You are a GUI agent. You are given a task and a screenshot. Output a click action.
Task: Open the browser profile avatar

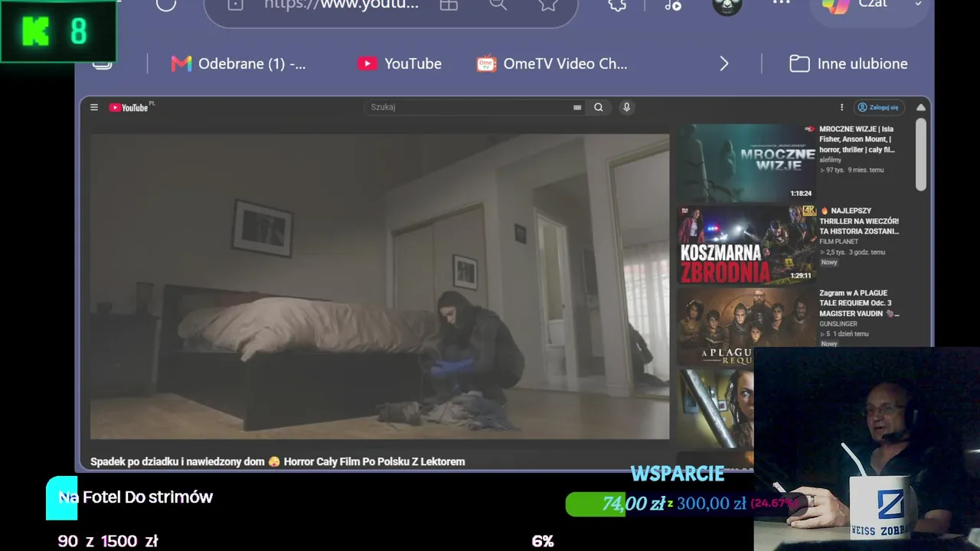click(727, 6)
